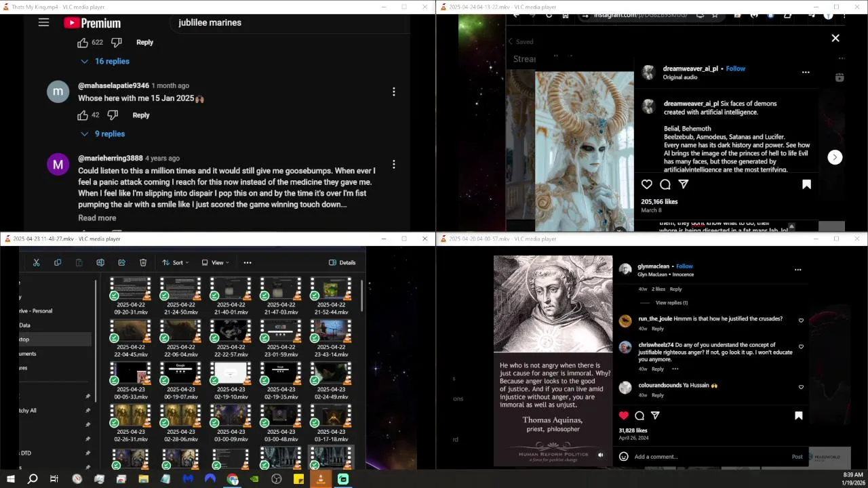Open options dots next to chriswheelz74 Reply
The width and height of the screenshot is (868, 488).
pyautogui.click(x=675, y=369)
